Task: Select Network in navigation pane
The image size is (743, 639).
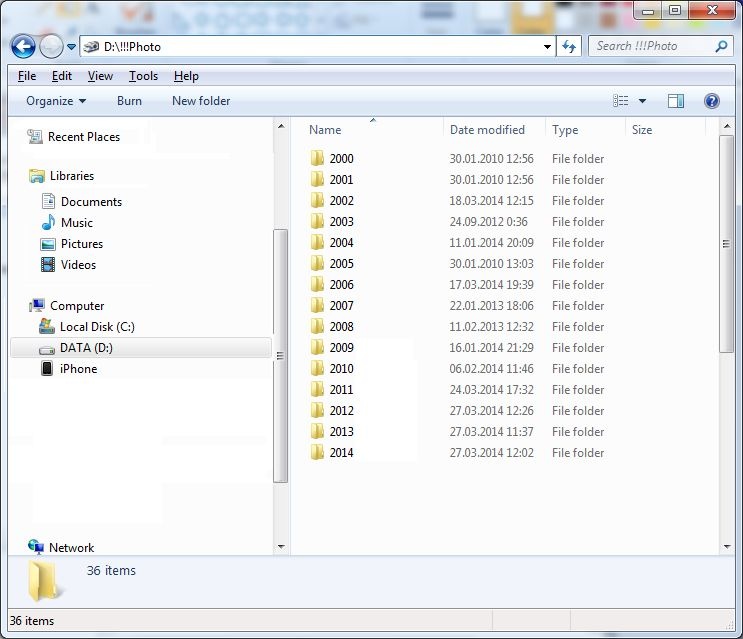Action: 71,548
